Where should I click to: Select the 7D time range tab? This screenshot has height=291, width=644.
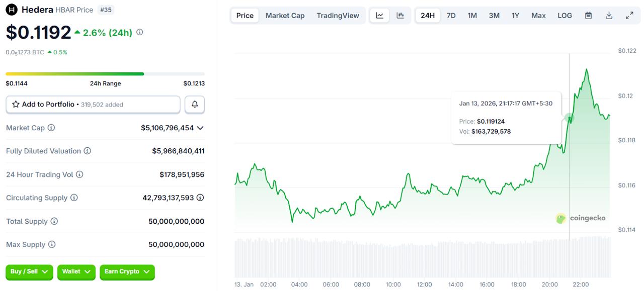(x=451, y=15)
